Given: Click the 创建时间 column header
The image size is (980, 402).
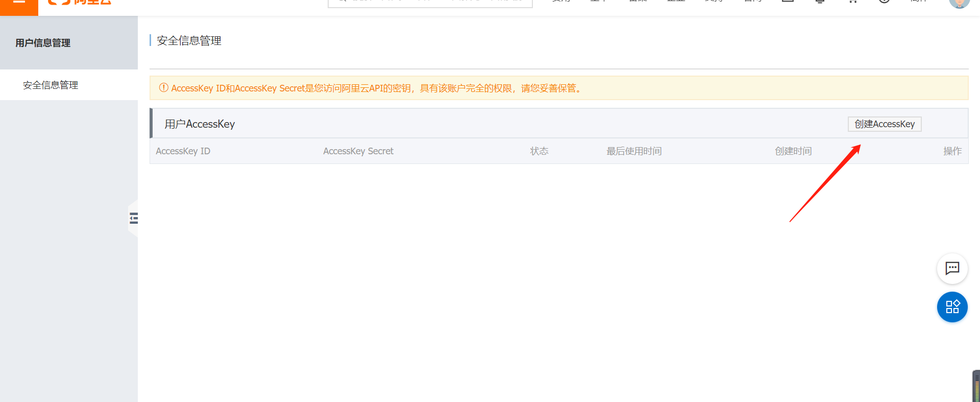Looking at the screenshot, I should pos(793,151).
